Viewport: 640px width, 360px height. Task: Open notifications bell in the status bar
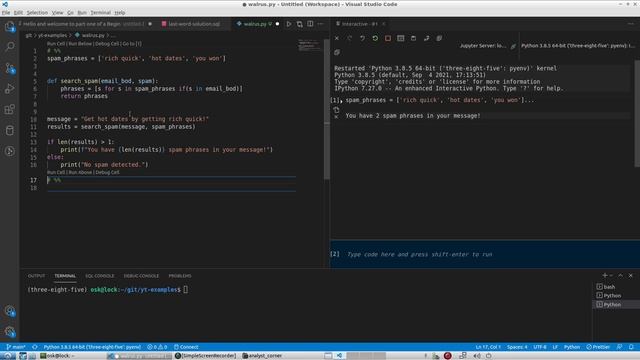pyautogui.click(x=631, y=347)
